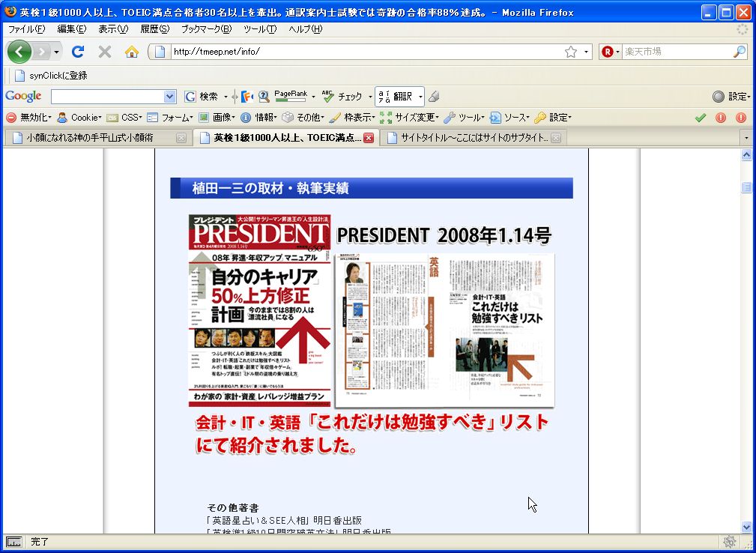
Task: Click the synClickに登録 bookmark
Action: coord(51,75)
